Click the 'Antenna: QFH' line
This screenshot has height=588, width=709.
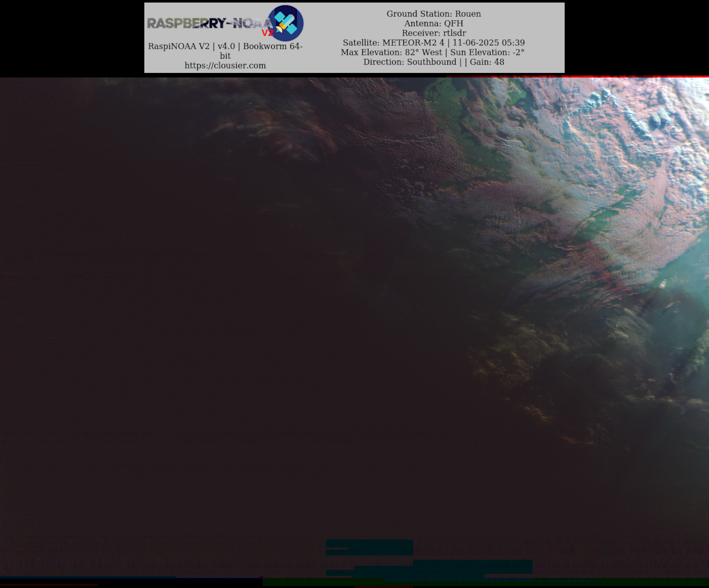pyautogui.click(x=434, y=23)
